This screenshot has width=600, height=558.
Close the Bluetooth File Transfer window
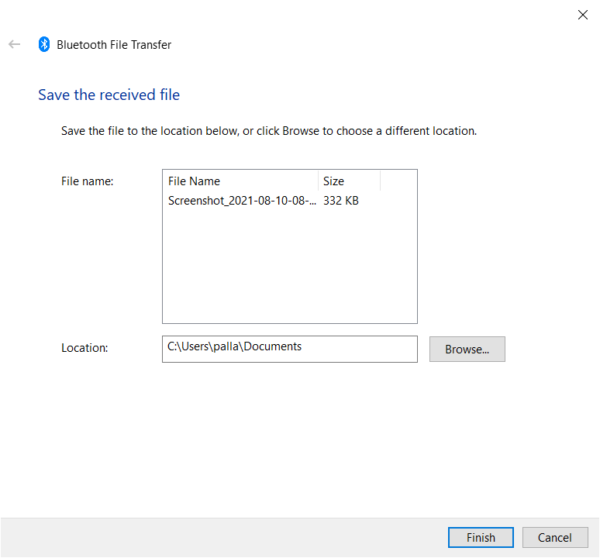[x=583, y=14]
